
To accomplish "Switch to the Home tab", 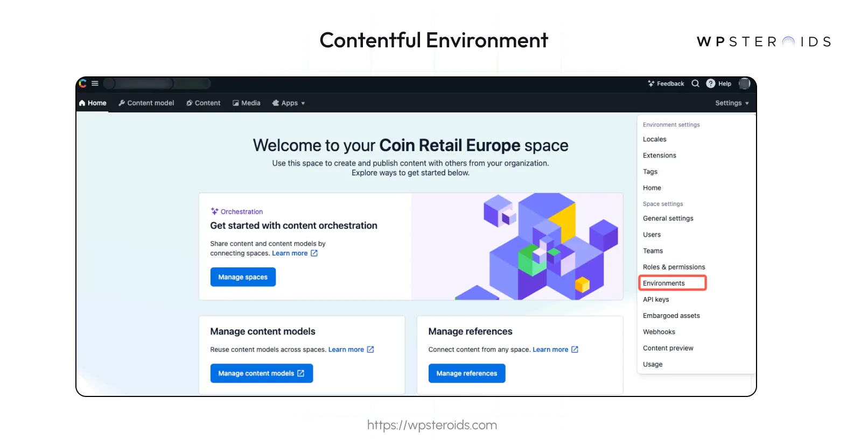I will pos(93,103).
